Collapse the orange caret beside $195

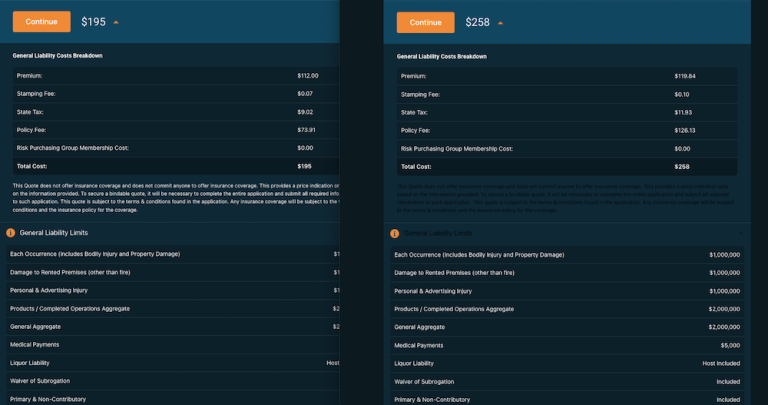115,22
